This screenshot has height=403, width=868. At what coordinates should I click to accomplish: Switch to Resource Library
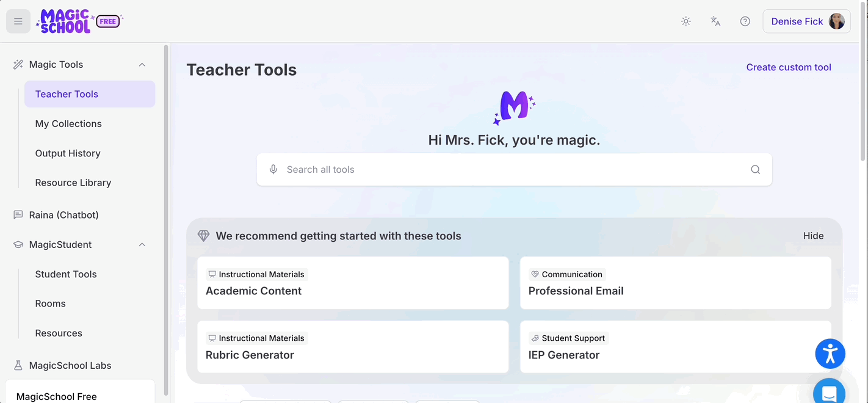pos(73,183)
